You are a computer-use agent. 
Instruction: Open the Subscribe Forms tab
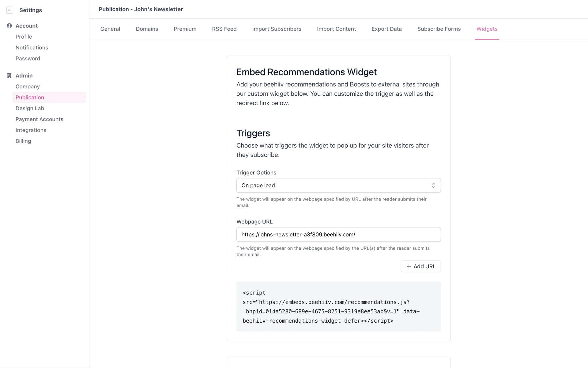tap(439, 29)
